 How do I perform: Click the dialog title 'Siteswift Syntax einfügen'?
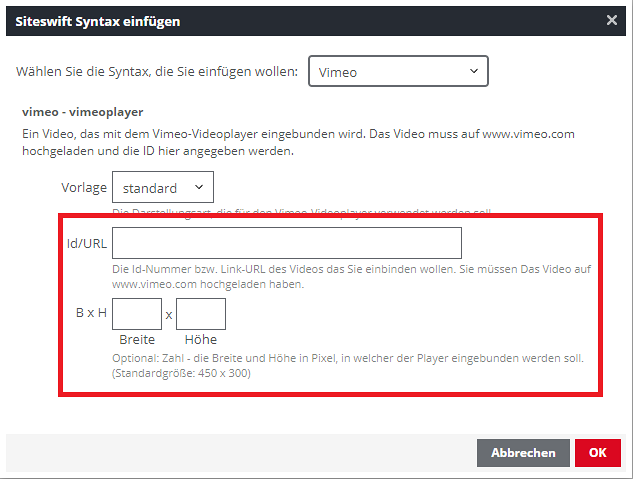tap(98, 20)
